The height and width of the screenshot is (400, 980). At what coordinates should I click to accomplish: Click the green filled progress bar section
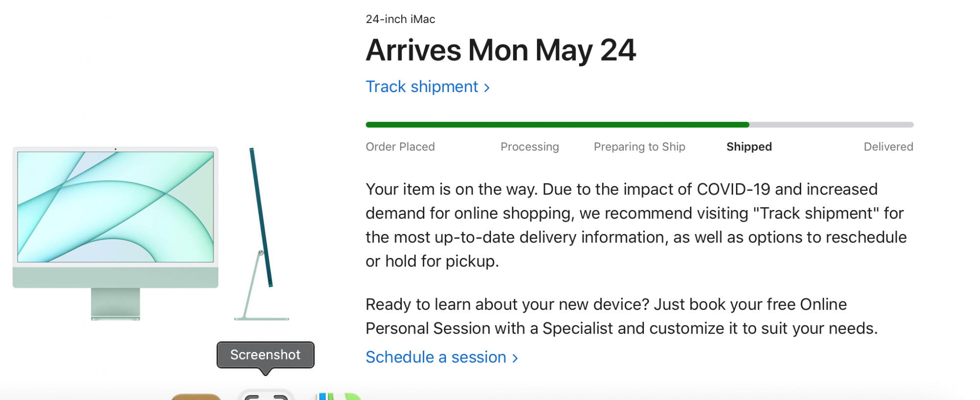(x=558, y=125)
